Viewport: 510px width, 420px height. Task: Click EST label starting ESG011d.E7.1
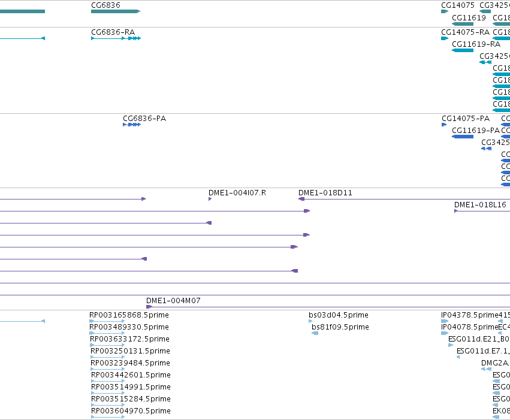(x=483, y=351)
